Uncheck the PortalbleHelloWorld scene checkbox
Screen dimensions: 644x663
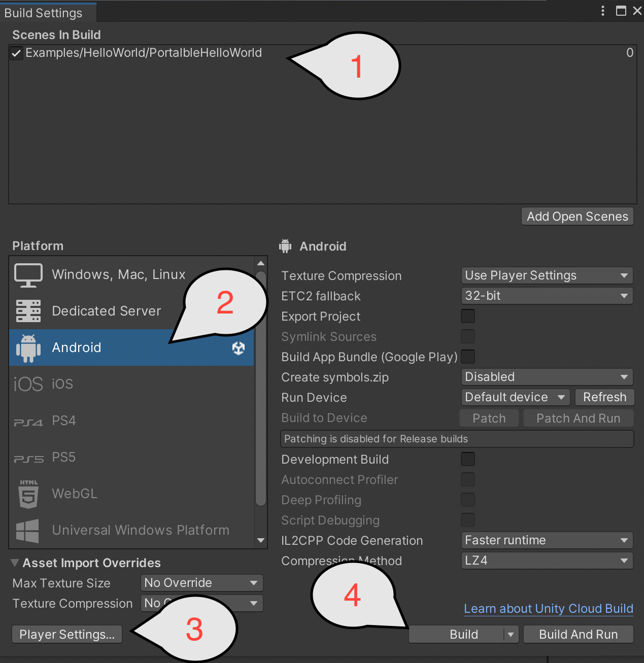[16, 53]
